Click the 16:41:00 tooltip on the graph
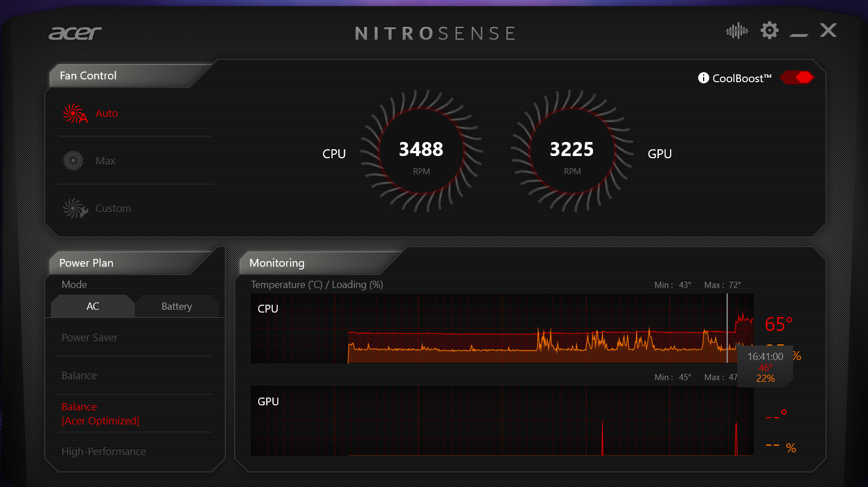Viewport: 868px width, 487px height. (x=766, y=366)
